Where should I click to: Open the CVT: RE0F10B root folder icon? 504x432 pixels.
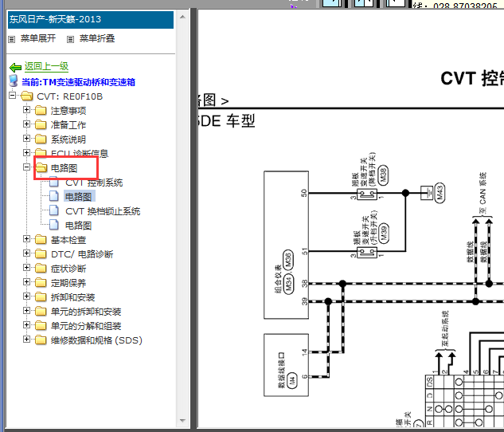[27, 96]
